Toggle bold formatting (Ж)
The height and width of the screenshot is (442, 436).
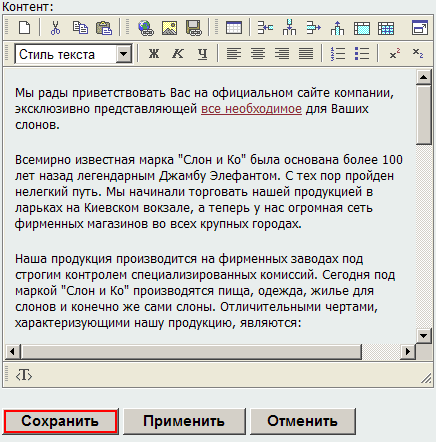[x=154, y=54]
